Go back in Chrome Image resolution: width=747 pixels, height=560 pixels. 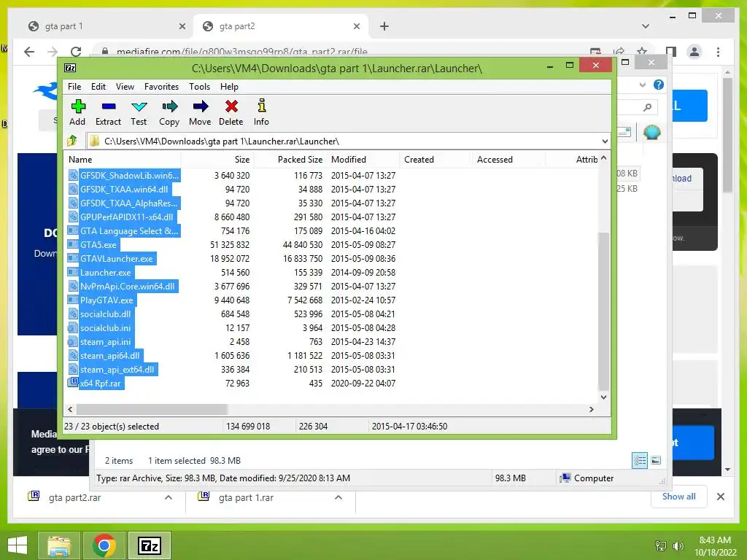[x=29, y=52]
